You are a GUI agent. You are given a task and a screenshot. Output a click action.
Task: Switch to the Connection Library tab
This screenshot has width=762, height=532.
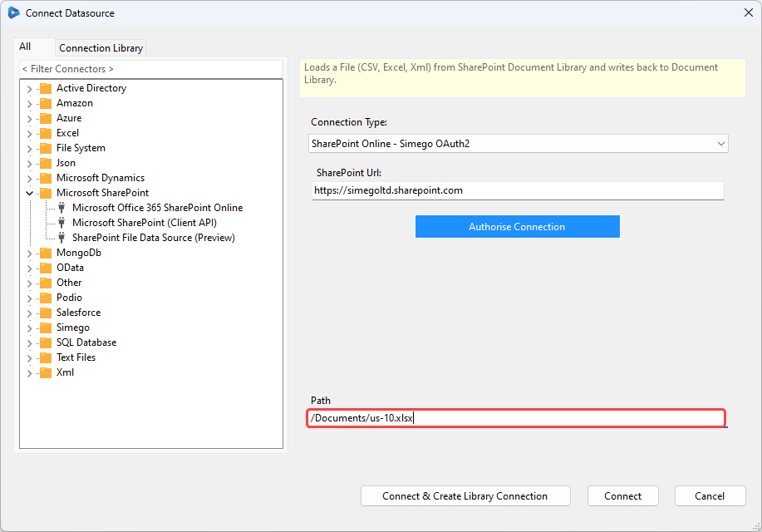(100, 47)
